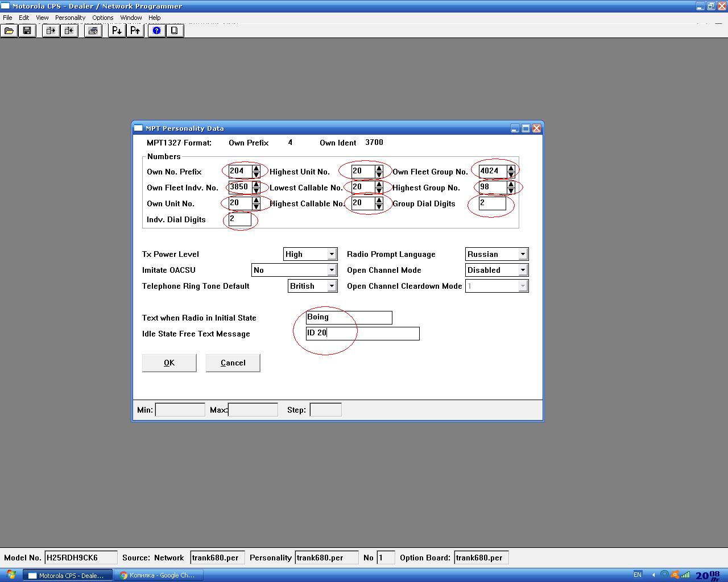Click the Personality trank680.per field
This screenshot has height=582, width=728.
click(x=326, y=558)
